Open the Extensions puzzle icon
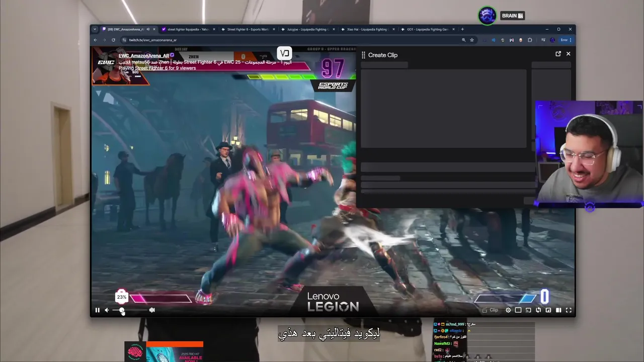The image size is (644, 362). [530, 40]
